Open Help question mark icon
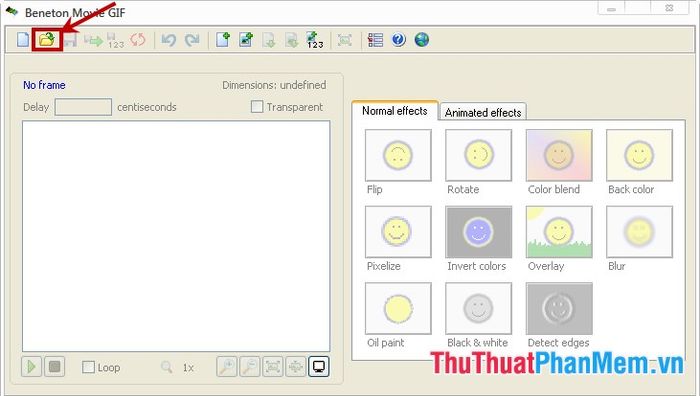This screenshot has height=396, width=700. pos(398,40)
